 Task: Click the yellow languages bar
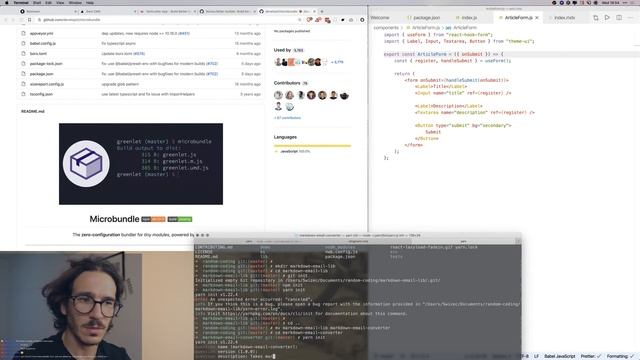(312, 145)
